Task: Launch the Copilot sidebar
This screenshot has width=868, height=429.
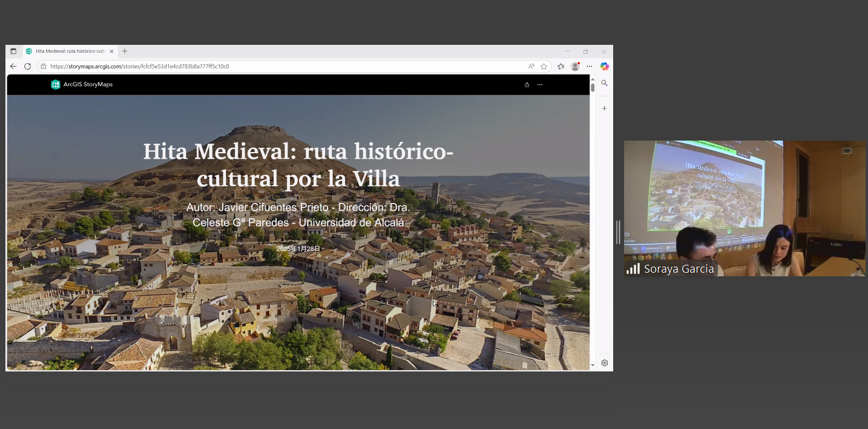Action: coord(604,67)
